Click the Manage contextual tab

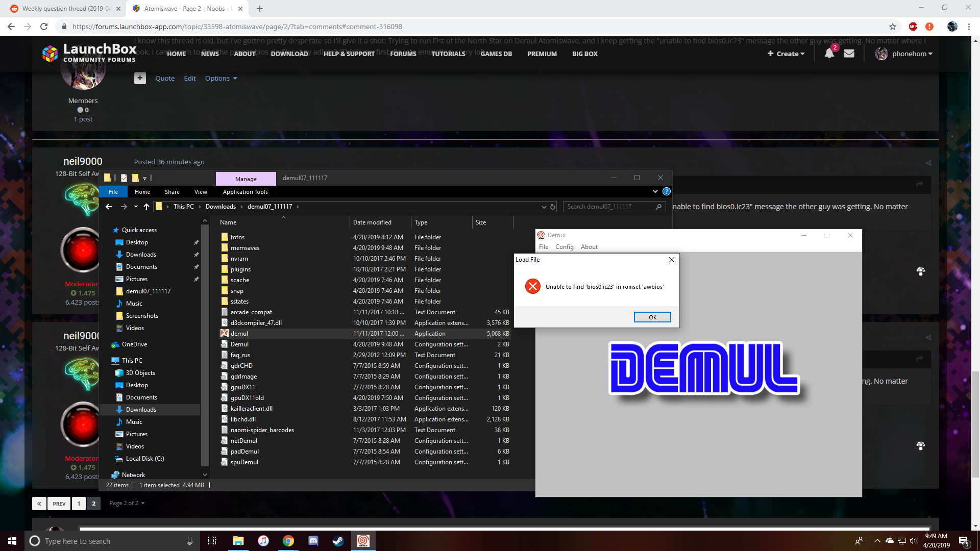tap(246, 179)
